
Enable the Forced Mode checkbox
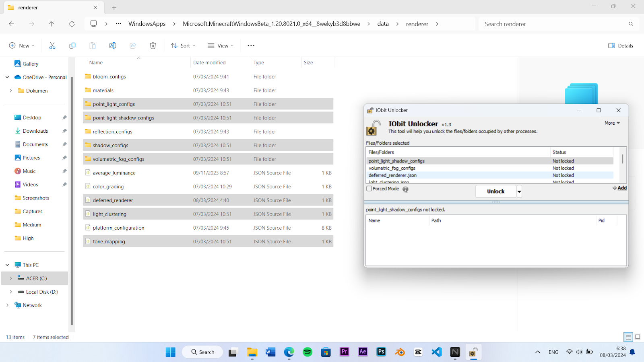(x=369, y=189)
